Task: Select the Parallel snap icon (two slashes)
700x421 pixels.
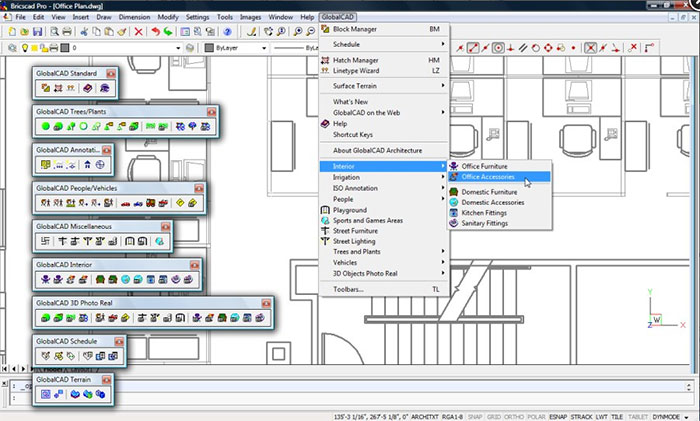Action: click(x=523, y=48)
